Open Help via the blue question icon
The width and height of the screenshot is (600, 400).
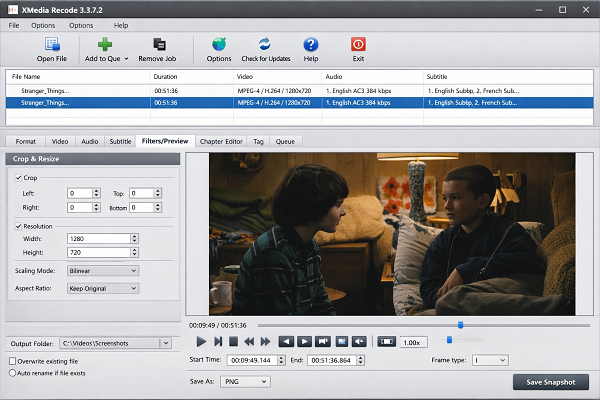311,45
